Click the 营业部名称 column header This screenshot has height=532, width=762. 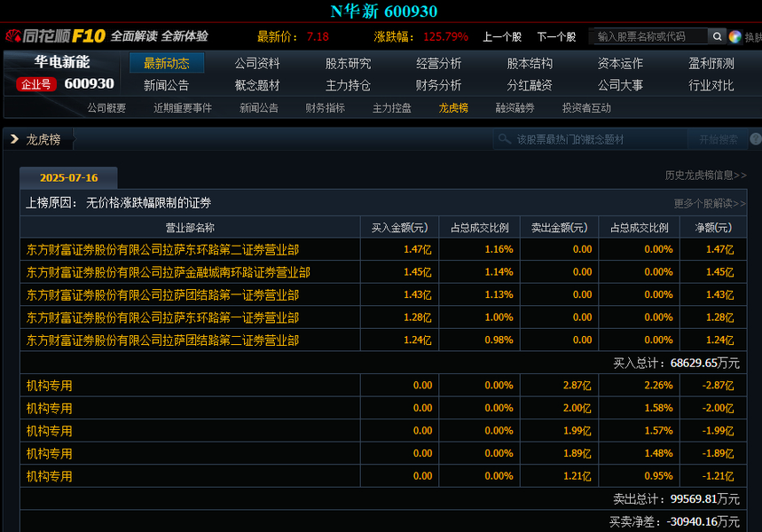(x=190, y=227)
